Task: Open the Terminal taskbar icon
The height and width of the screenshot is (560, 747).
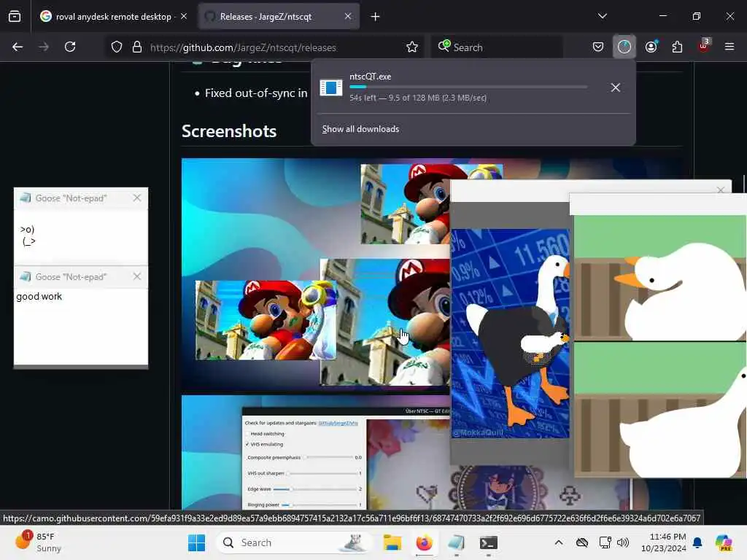Action: [488, 542]
